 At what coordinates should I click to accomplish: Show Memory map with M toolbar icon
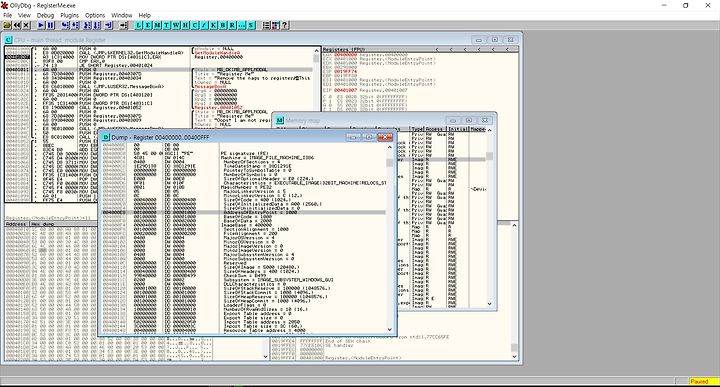click(157, 25)
